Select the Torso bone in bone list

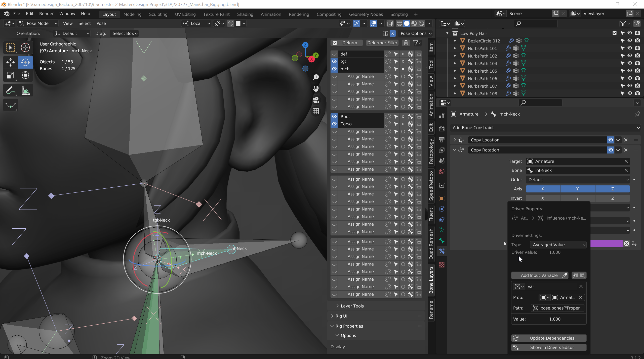point(346,124)
